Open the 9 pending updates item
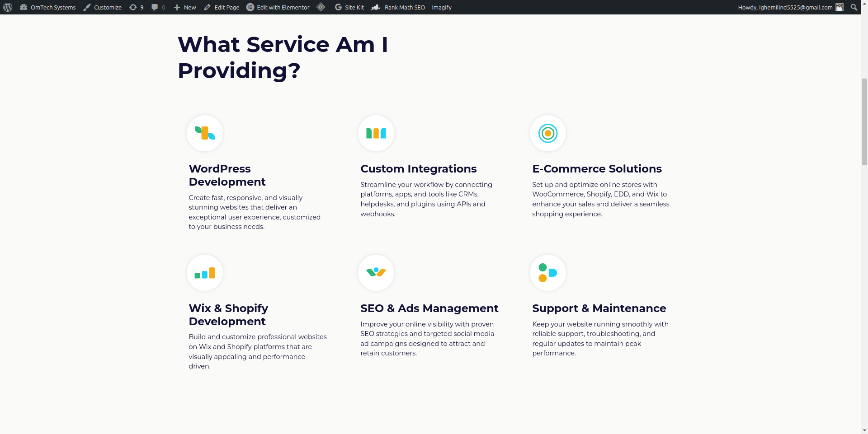The height and width of the screenshot is (434, 868). coord(137,7)
